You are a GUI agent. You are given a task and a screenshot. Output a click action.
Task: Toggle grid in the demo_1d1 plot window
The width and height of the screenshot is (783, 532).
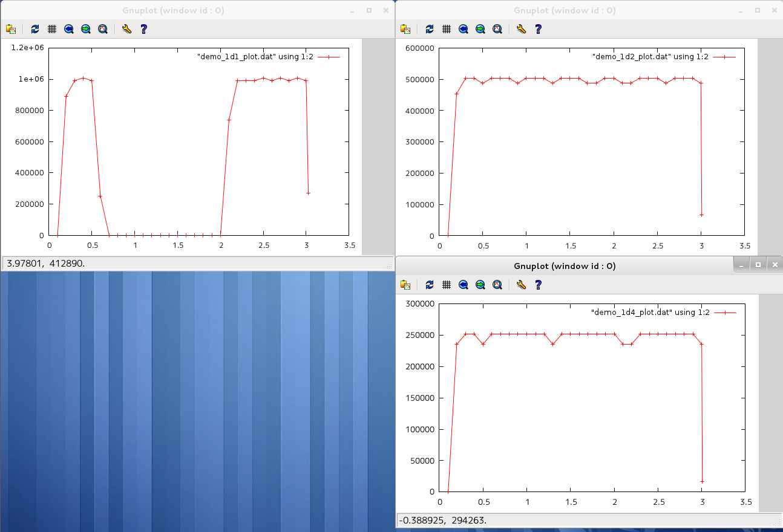52,28
